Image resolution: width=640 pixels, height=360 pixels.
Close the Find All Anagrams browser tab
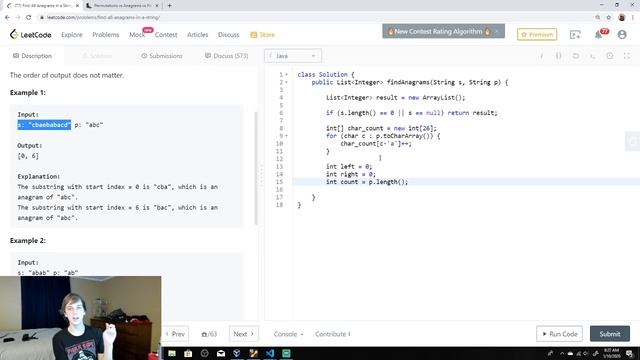[78, 6]
